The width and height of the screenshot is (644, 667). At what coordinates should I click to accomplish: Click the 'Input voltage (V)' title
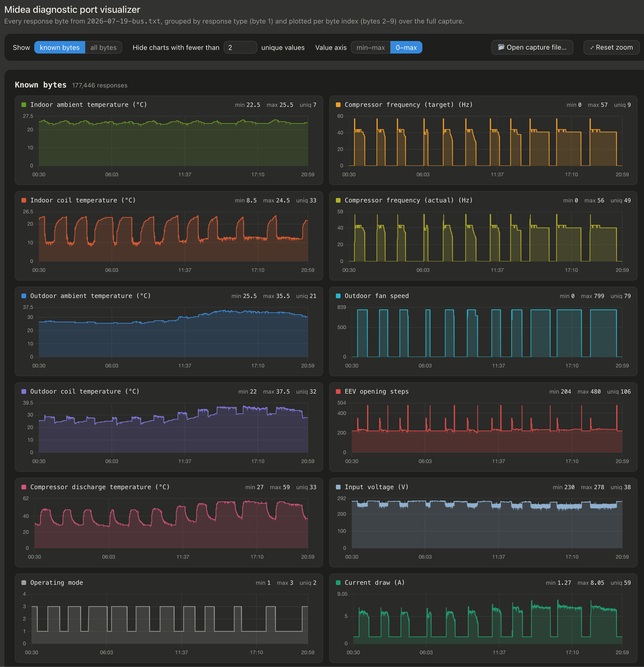coord(377,487)
